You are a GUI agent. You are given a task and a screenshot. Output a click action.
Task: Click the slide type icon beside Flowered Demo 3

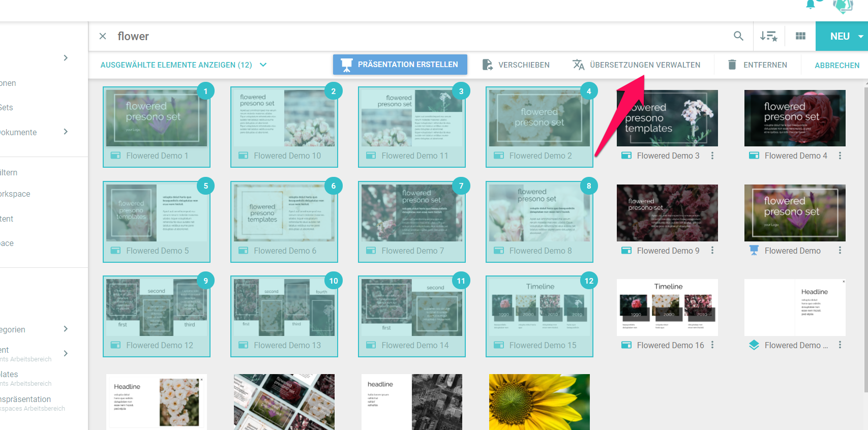[626, 156]
